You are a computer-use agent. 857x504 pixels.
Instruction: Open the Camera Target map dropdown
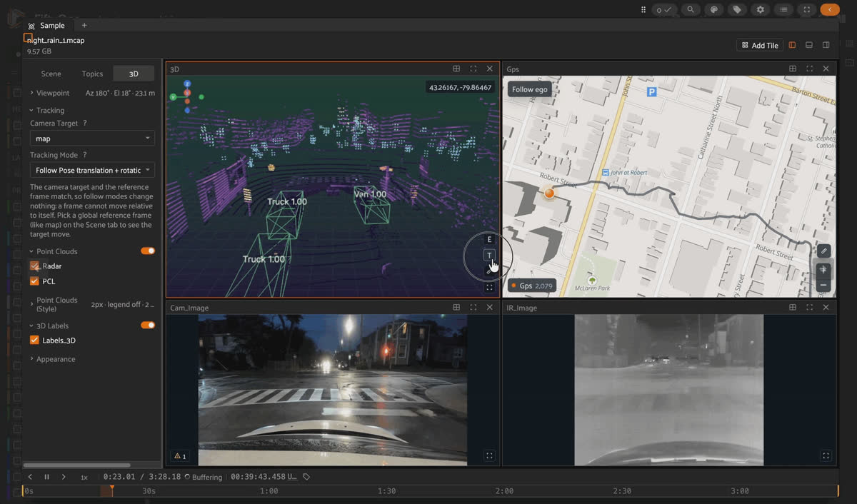click(x=92, y=138)
